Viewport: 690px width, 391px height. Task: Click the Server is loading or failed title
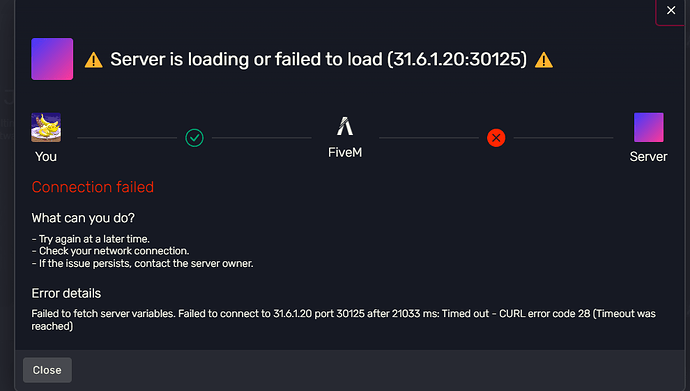[318, 59]
